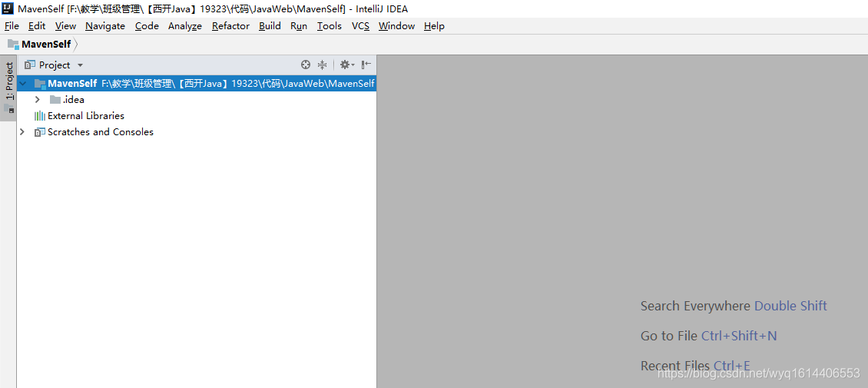The image size is (868, 388).
Task: Select the .idea folder
Action: click(x=73, y=100)
